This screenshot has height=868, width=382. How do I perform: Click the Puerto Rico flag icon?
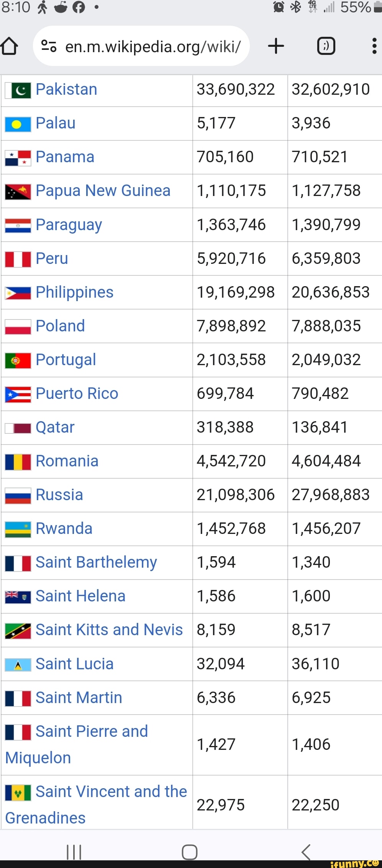(18, 394)
